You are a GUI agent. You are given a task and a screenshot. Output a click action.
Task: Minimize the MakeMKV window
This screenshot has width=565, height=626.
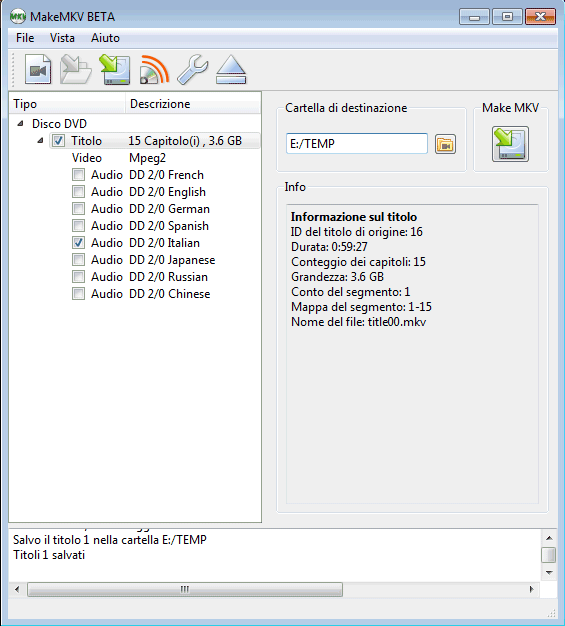[474, 17]
